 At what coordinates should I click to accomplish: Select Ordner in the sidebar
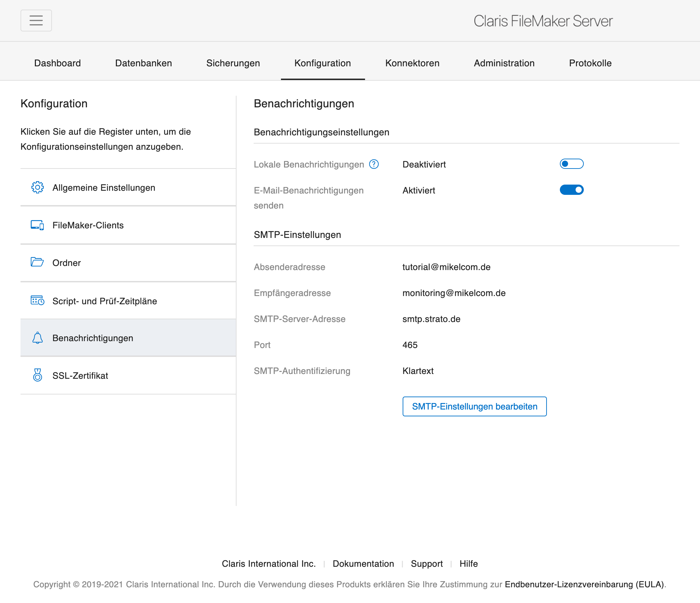(x=128, y=263)
